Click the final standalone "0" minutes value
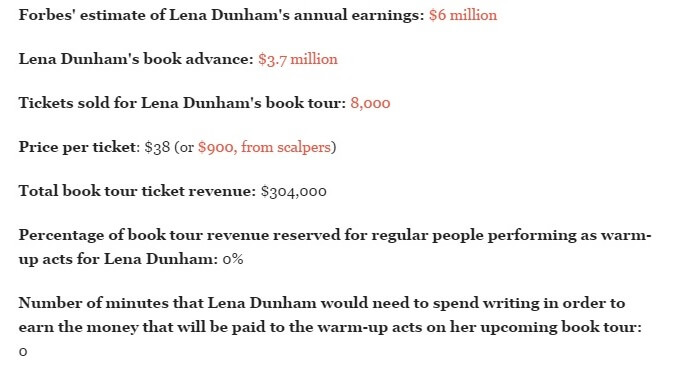688x381 pixels. [23, 352]
